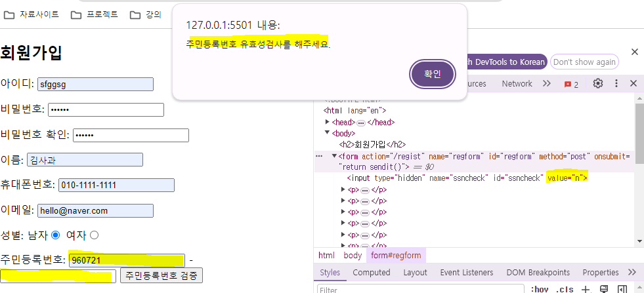Open DevTools three-dot customize menu
The height and width of the screenshot is (293, 644).
pos(616,84)
